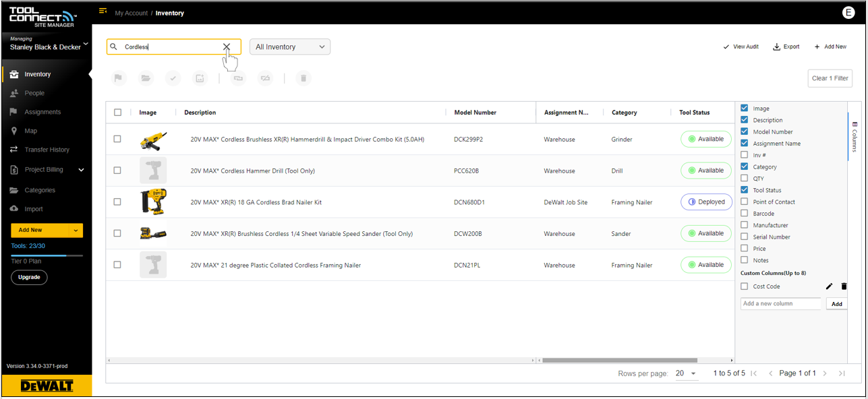Uncheck the Model Number column checkbox
This screenshot has width=868, height=399.
(x=745, y=131)
